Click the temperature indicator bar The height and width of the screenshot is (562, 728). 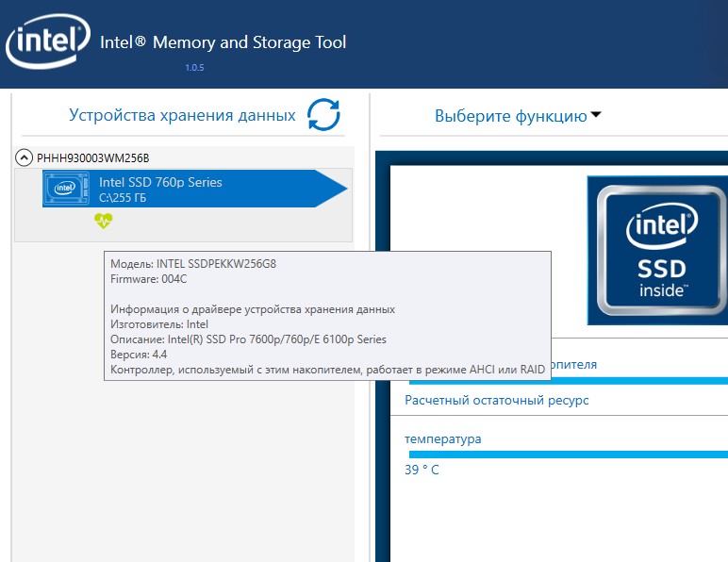(566, 455)
